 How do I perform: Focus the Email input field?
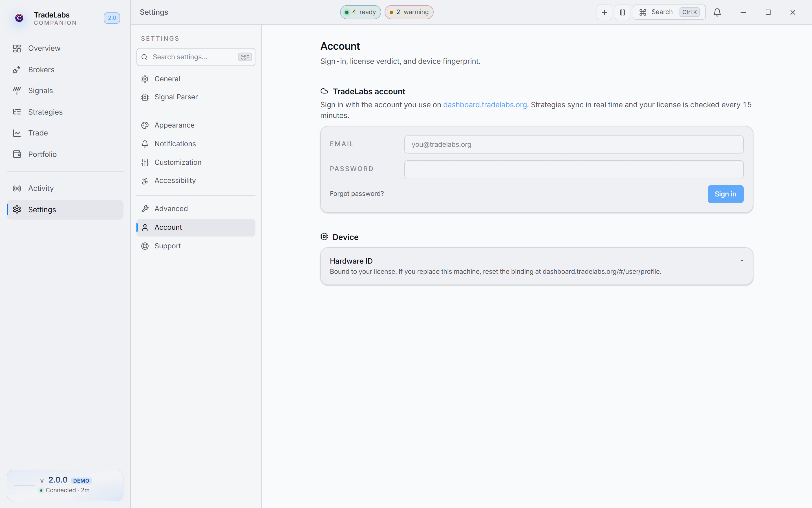574,144
